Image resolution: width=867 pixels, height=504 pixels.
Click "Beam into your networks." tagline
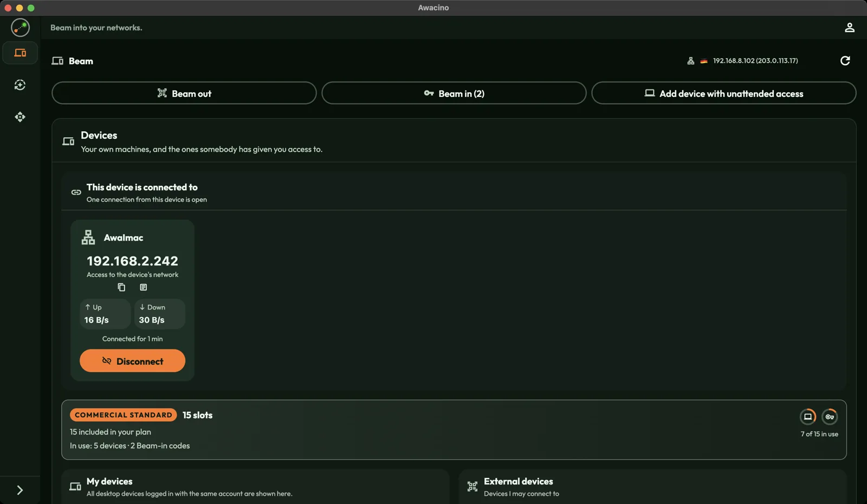click(x=96, y=28)
